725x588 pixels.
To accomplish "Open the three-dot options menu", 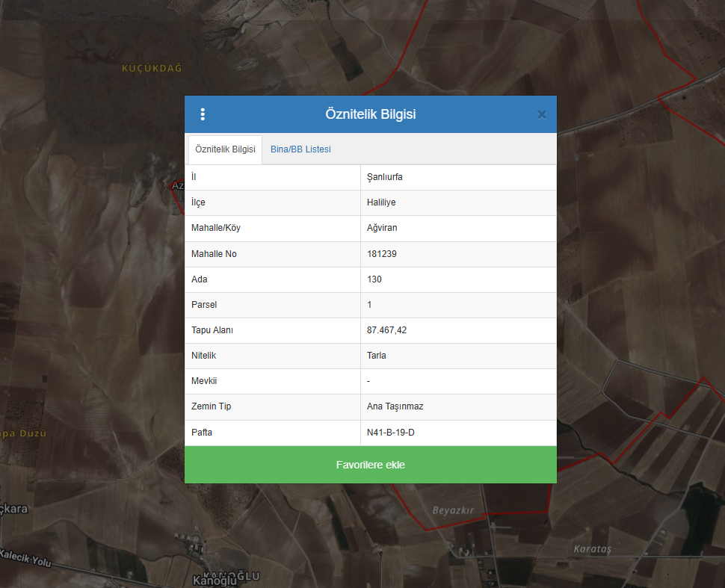I will click(x=203, y=114).
